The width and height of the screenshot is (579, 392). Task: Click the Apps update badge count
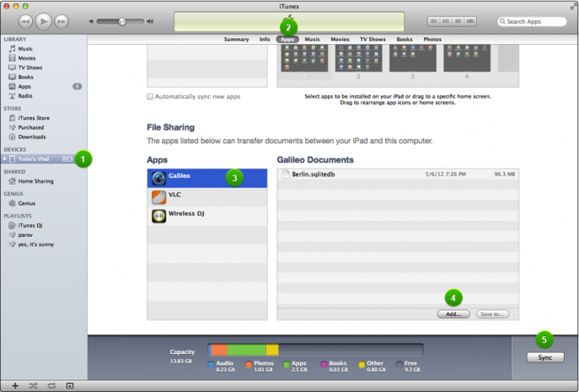[78, 87]
